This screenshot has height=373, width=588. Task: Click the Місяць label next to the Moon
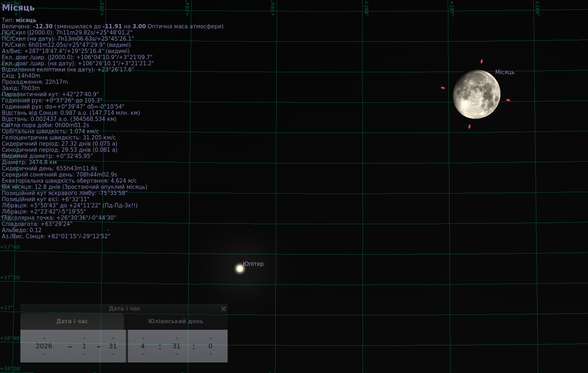(x=505, y=72)
